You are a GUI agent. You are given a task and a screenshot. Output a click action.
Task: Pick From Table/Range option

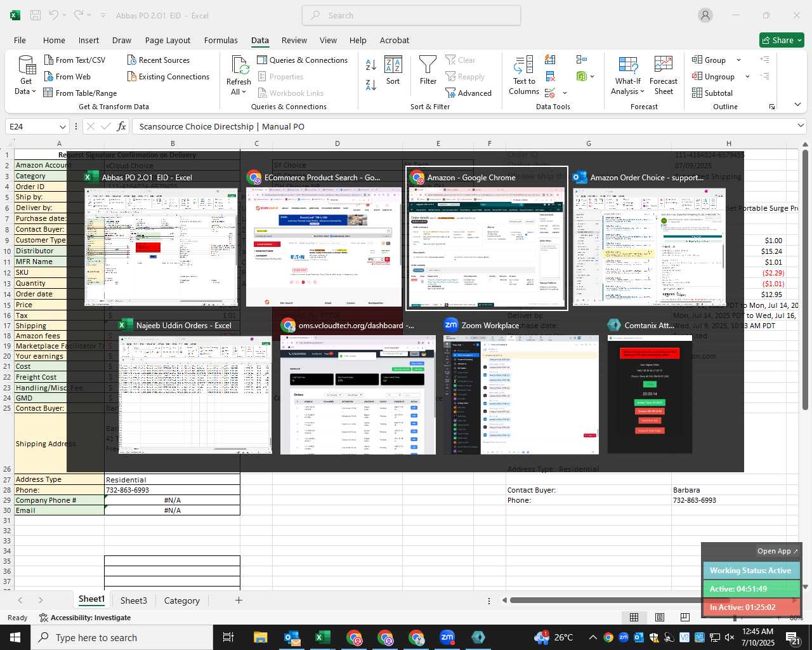click(x=80, y=93)
